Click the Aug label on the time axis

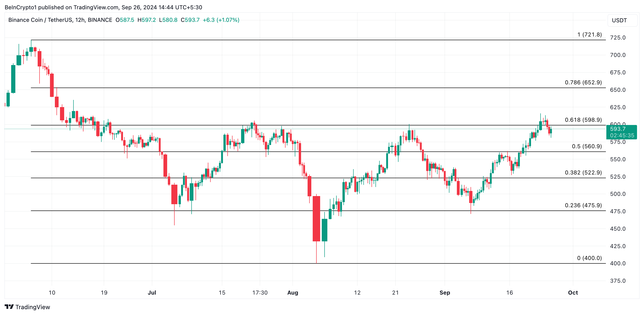292,292
